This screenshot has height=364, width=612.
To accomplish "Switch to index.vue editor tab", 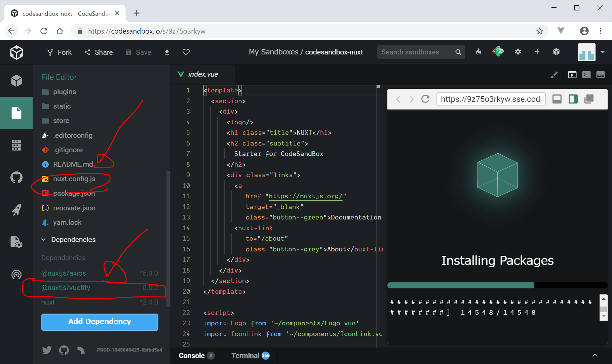I will pyautogui.click(x=203, y=74).
